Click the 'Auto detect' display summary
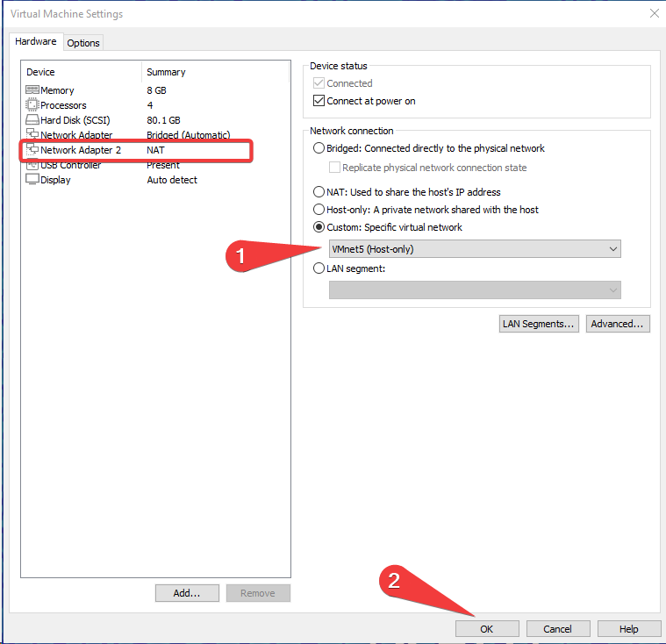This screenshot has width=666, height=644. (172, 180)
